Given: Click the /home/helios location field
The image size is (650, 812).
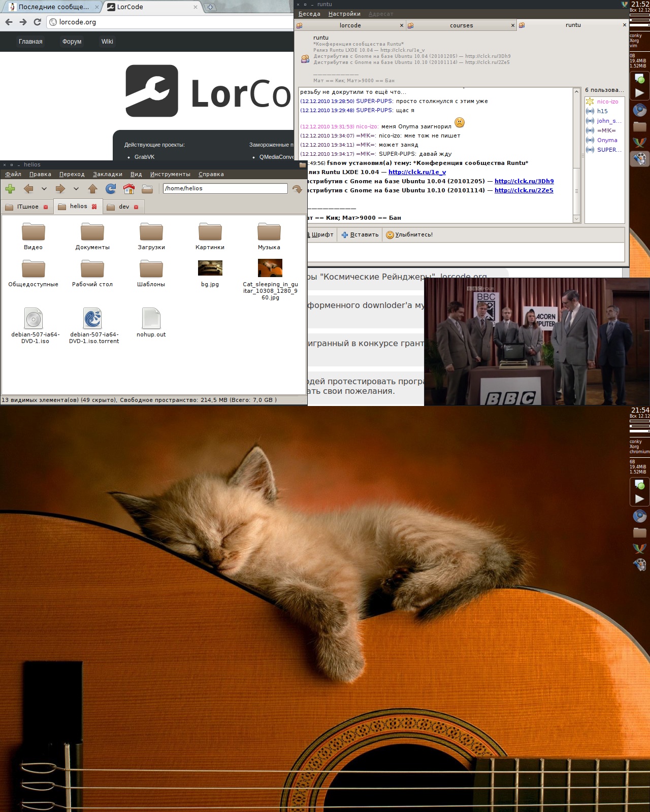Looking at the screenshot, I should click(x=225, y=188).
